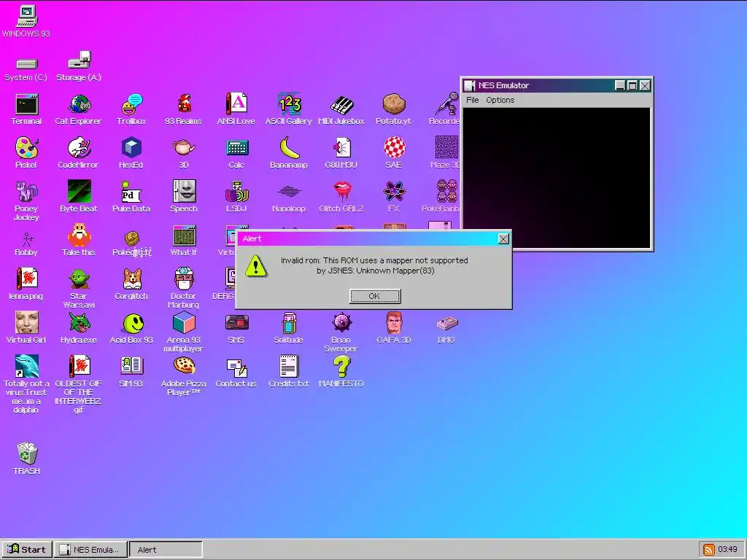Open GAFA 3D face icon

pos(394,323)
